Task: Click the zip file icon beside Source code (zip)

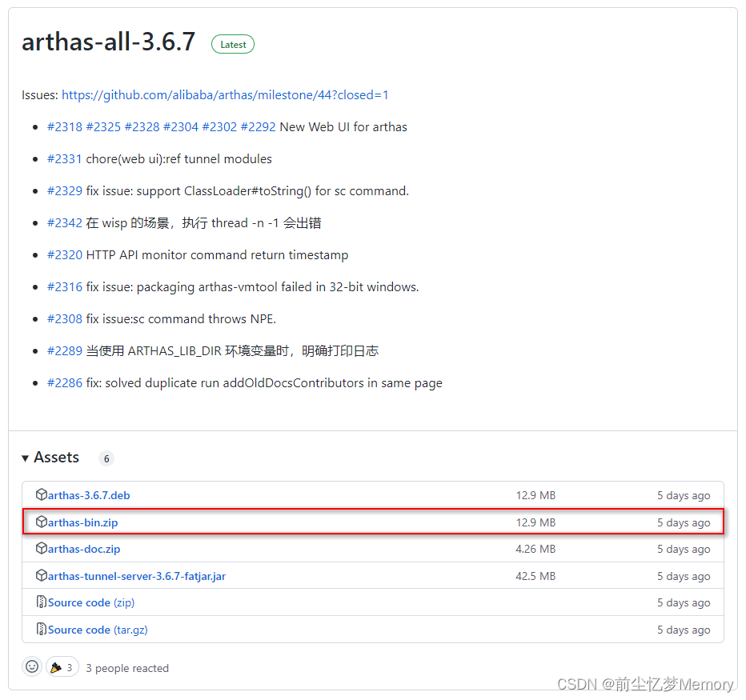Action: [42, 602]
